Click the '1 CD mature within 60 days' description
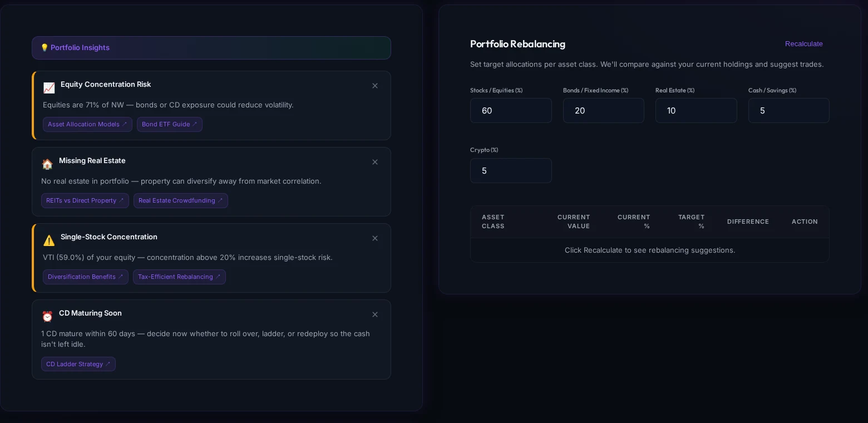The height and width of the screenshot is (423, 868). click(205, 339)
